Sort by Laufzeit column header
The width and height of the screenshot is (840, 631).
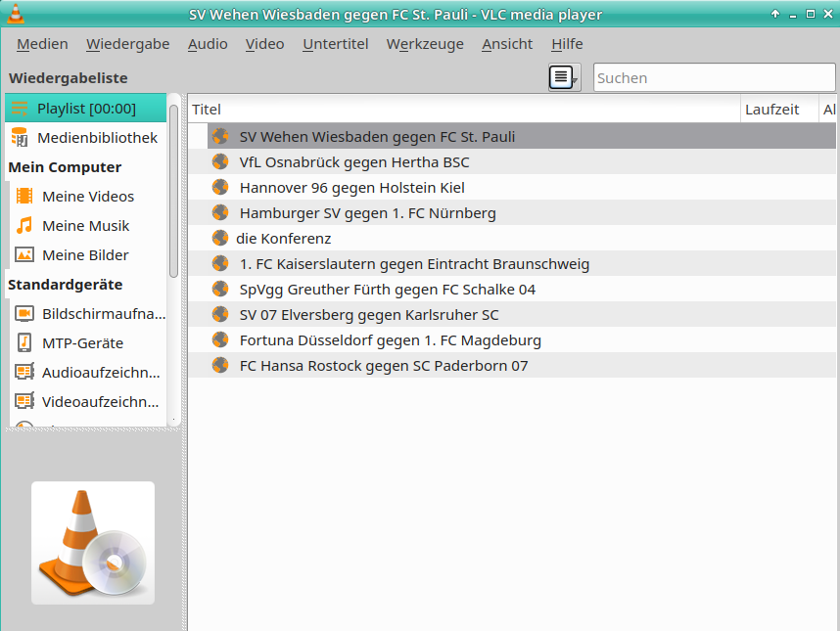pos(779,110)
